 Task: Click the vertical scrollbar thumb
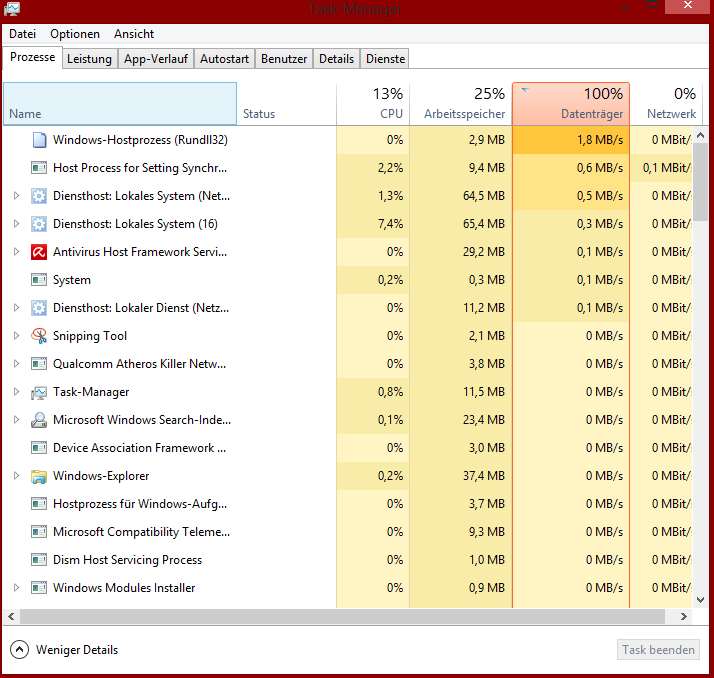700,182
